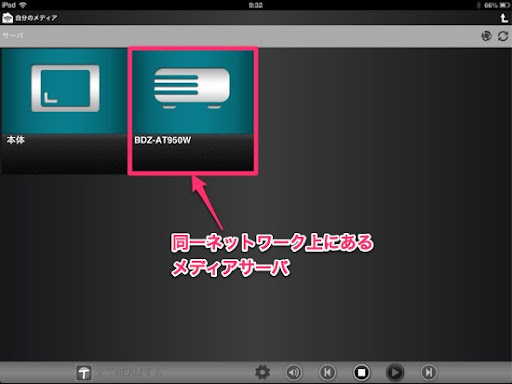The height and width of the screenshot is (384, 512).
Task: Tap the 本体 name label
Action: click(x=16, y=140)
